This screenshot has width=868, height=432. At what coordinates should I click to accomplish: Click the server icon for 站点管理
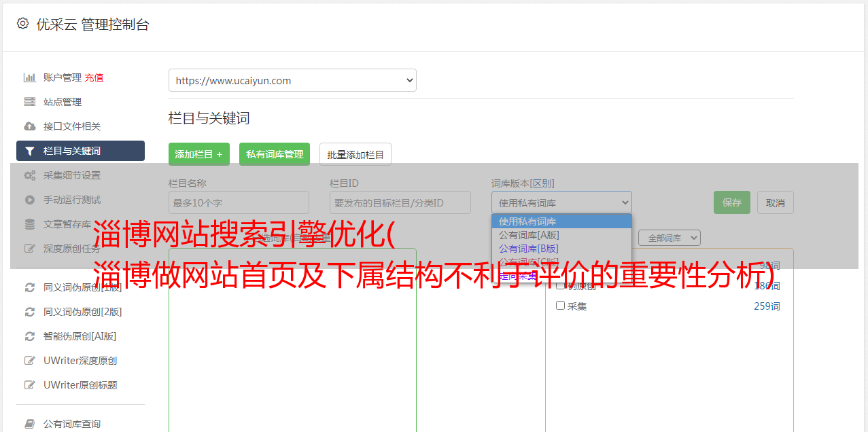pyautogui.click(x=29, y=102)
